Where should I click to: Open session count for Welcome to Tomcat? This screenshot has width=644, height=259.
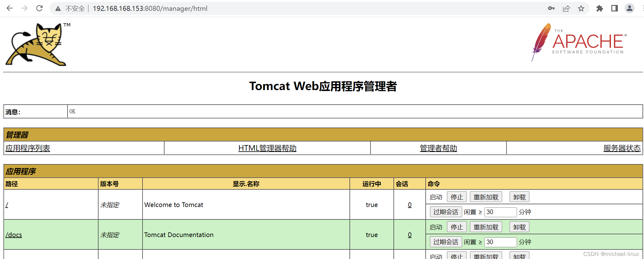(410, 205)
